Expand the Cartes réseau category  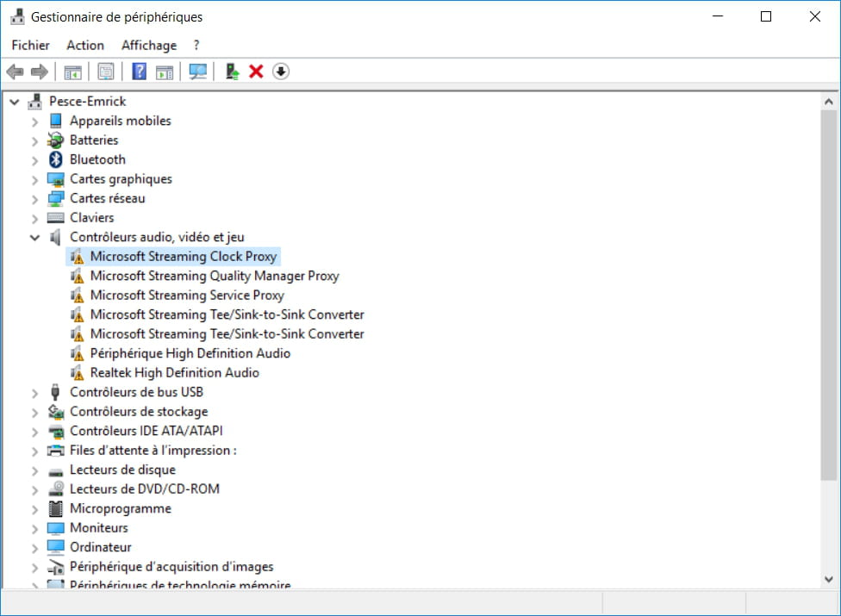point(34,199)
